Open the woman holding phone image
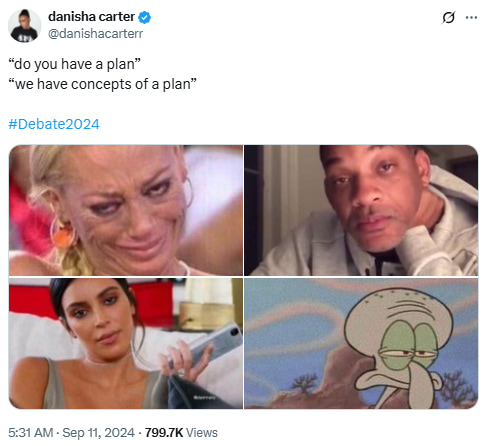Viewport: 485px width, 446px height. 126,343
